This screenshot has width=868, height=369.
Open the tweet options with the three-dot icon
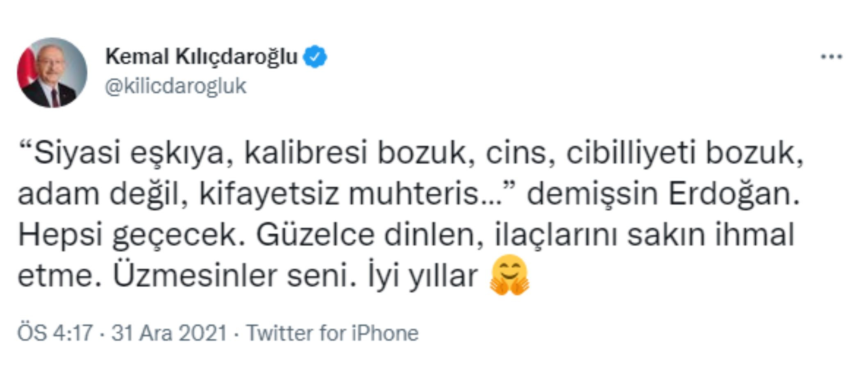point(831,57)
